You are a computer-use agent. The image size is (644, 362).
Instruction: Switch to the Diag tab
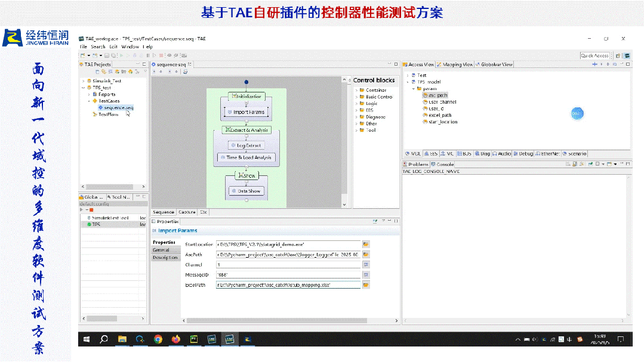[483, 153]
